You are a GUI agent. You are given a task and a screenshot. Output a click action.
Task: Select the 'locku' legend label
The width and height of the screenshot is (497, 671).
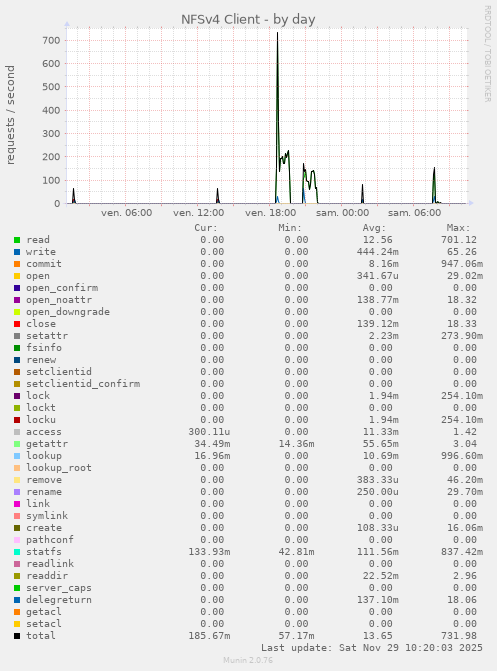[x=41, y=419]
